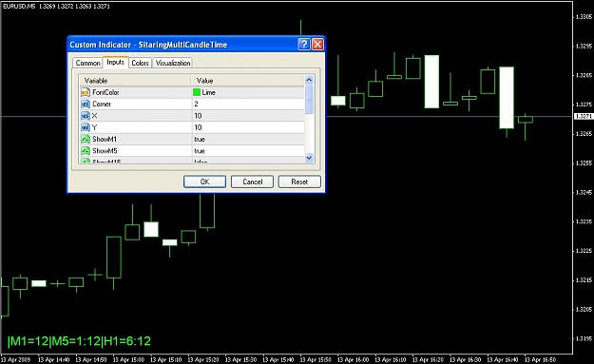Click Reset to restore default inputs
The width and height of the screenshot is (594, 364).
[299, 182]
